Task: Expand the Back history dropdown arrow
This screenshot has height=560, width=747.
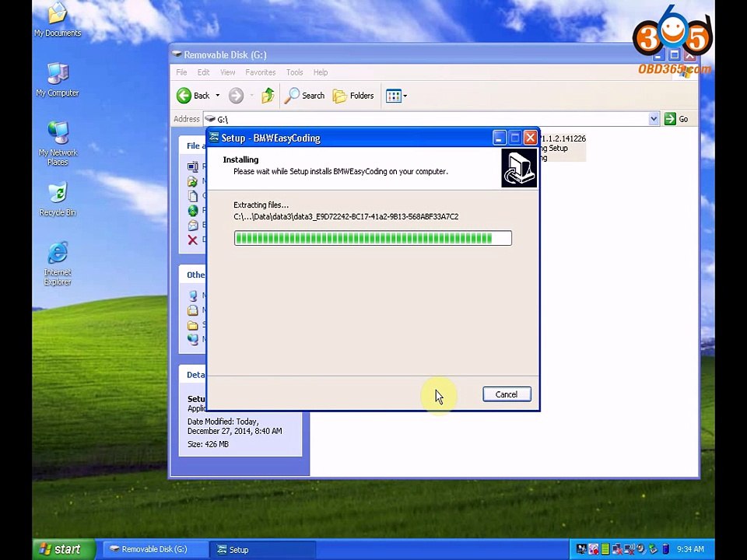Action: (218, 96)
